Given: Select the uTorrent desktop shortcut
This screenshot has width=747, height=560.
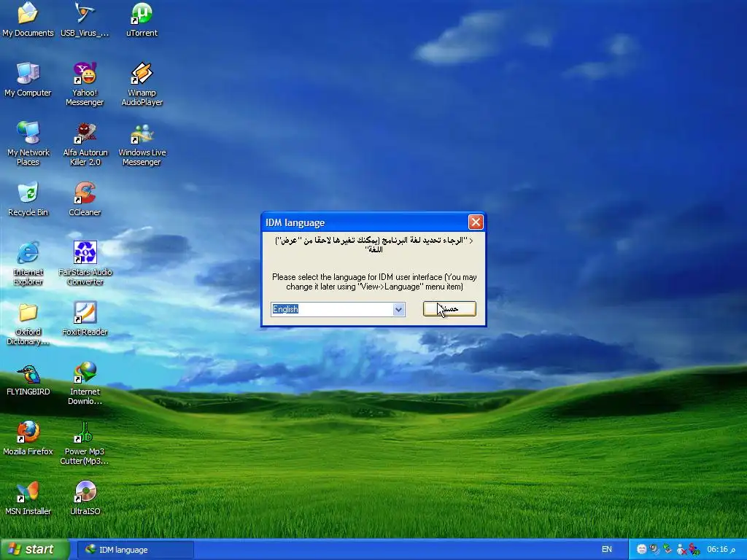Looking at the screenshot, I should (x=142, y=20).
